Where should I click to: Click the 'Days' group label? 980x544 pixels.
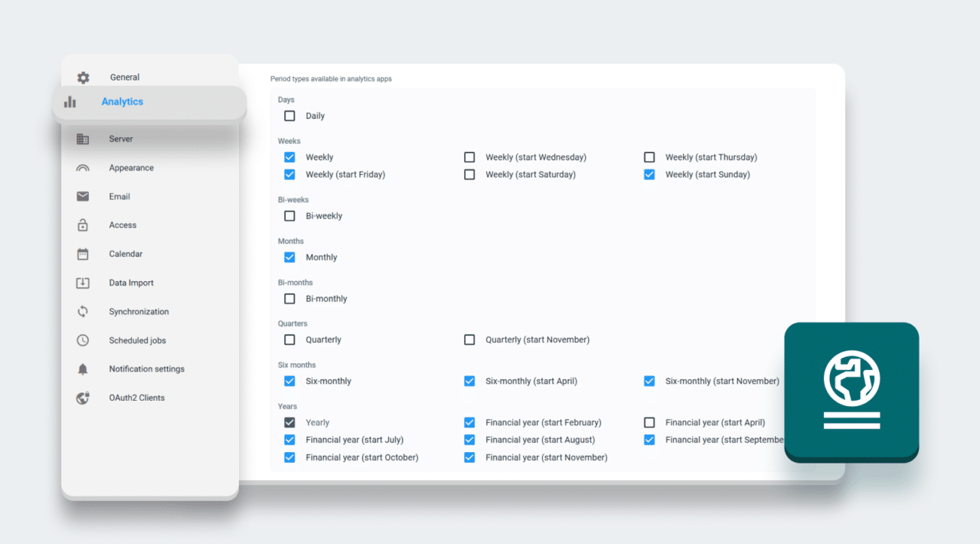pos(286,100)
